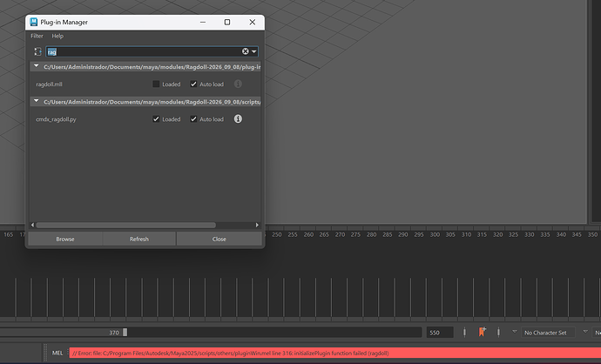Disable Auto load for ragdoll.mll

point(193,84)
